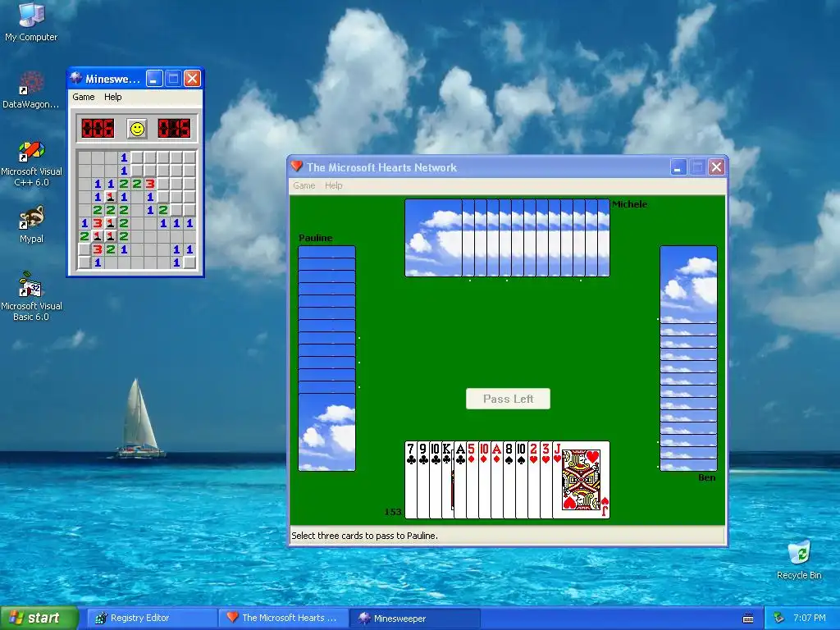Click the Pass Left button
840x630 pixels.
pyautogui.click(x=508, y=399)
